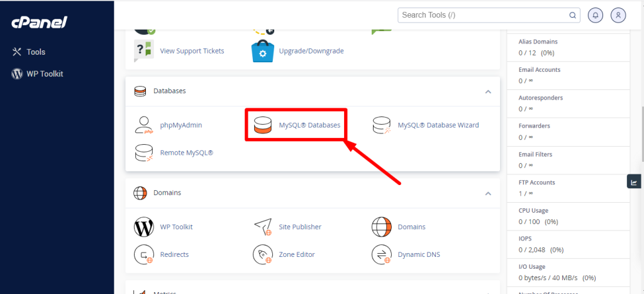Click the Remote MySQL icon
The image size is (644, 294).
pos(144,152)
